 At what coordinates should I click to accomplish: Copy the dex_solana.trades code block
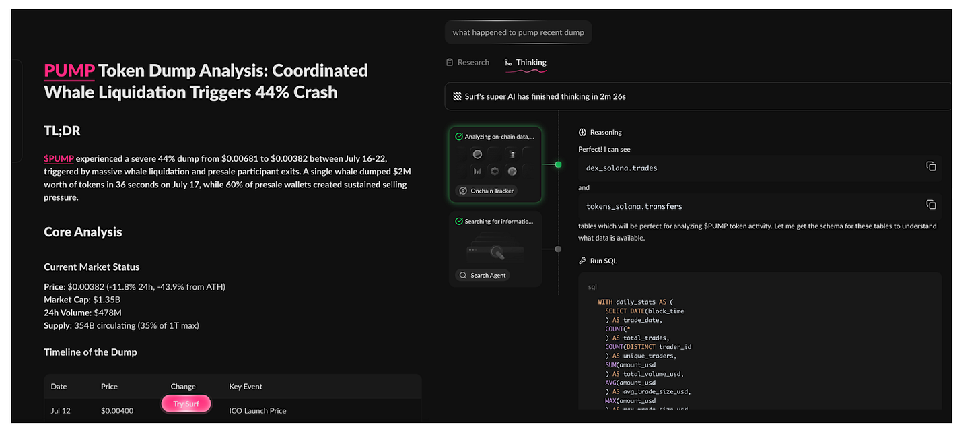click(x=931, y=166)
